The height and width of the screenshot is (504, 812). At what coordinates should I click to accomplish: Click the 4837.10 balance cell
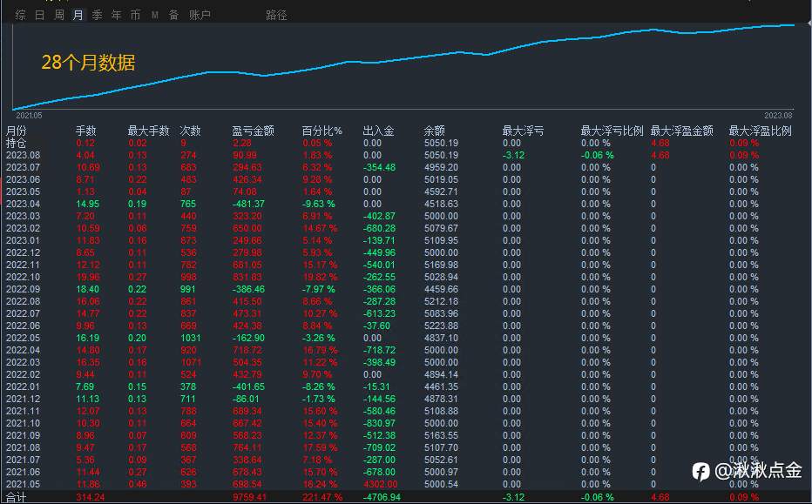click(441, 338)
